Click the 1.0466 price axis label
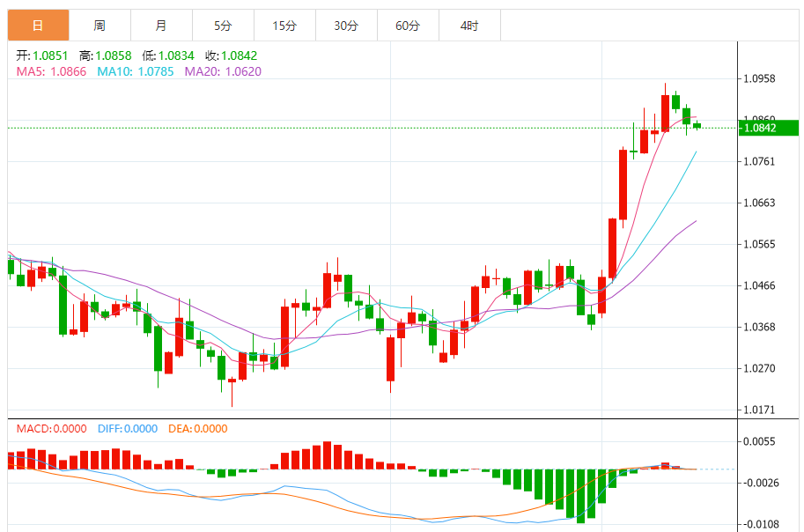Image resolution: width=804 pixels, height=532 pixels. coord(759,285)
